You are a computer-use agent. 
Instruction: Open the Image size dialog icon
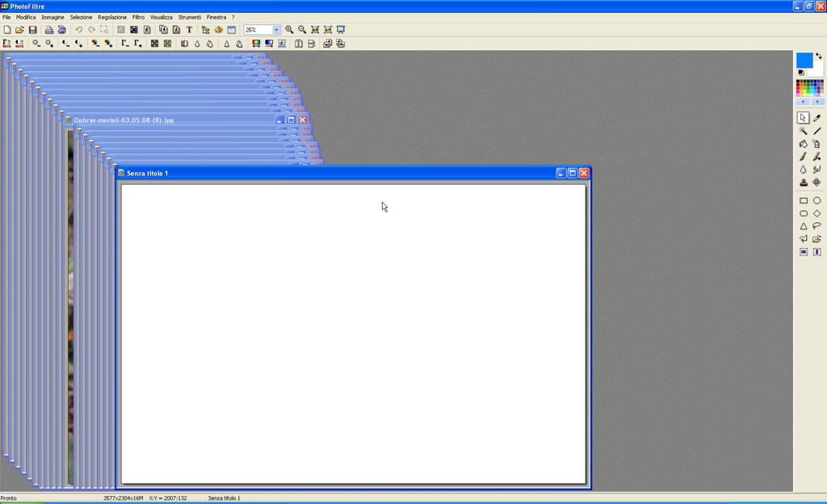pyautogui.click(x=163, y=30)
